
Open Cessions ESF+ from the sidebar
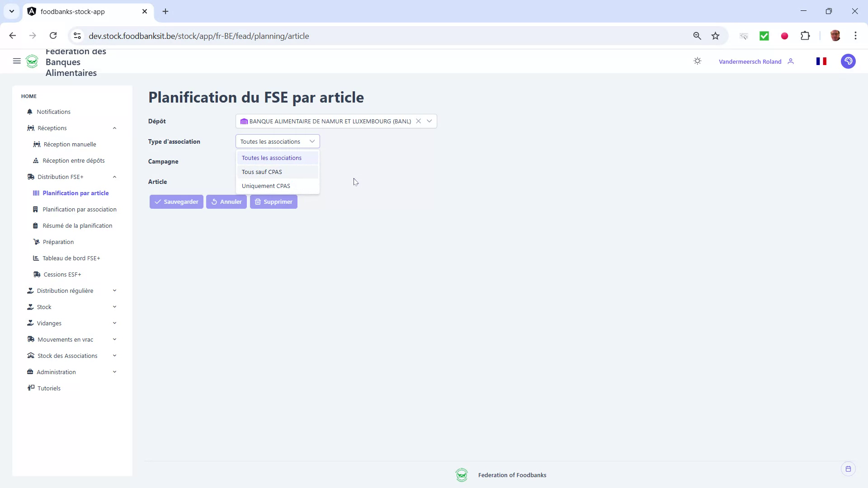point(62,274)
